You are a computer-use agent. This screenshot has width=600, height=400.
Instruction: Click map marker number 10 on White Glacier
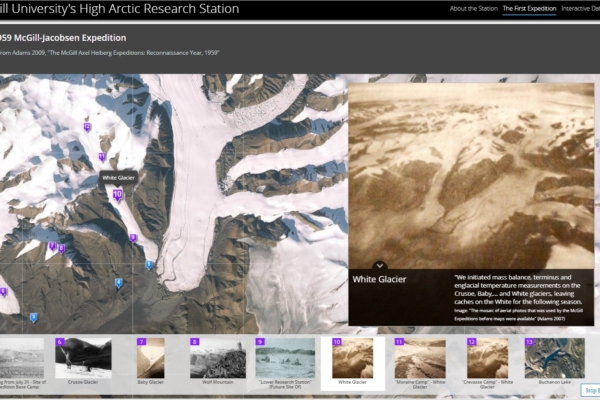click(118, 195)
